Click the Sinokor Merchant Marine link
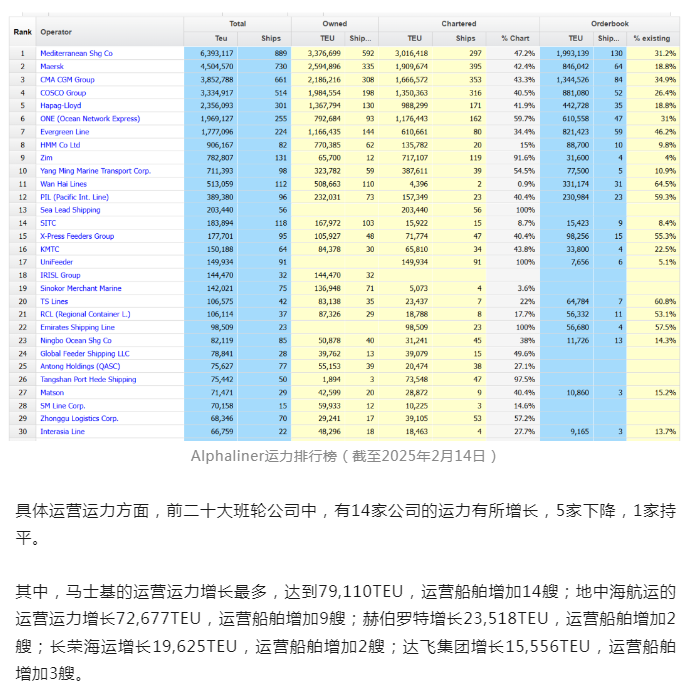 tap(81, 288)
